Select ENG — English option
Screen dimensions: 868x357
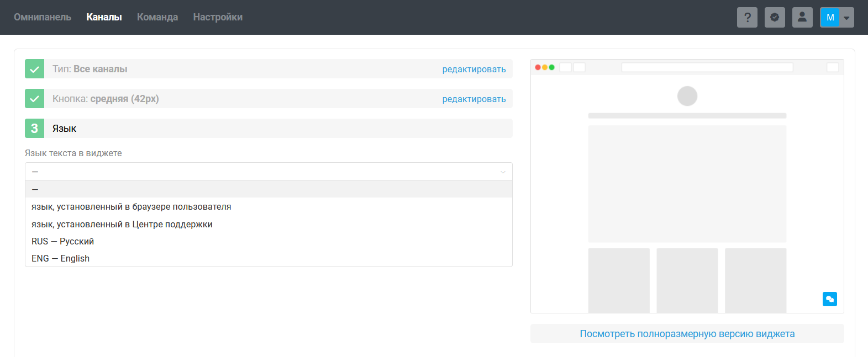(x=61, y=259)
